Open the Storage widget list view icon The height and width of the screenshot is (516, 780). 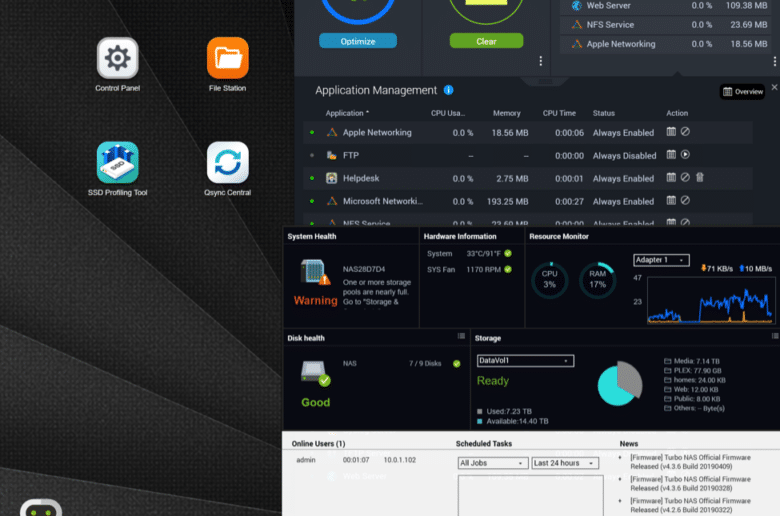click(775, 336)
